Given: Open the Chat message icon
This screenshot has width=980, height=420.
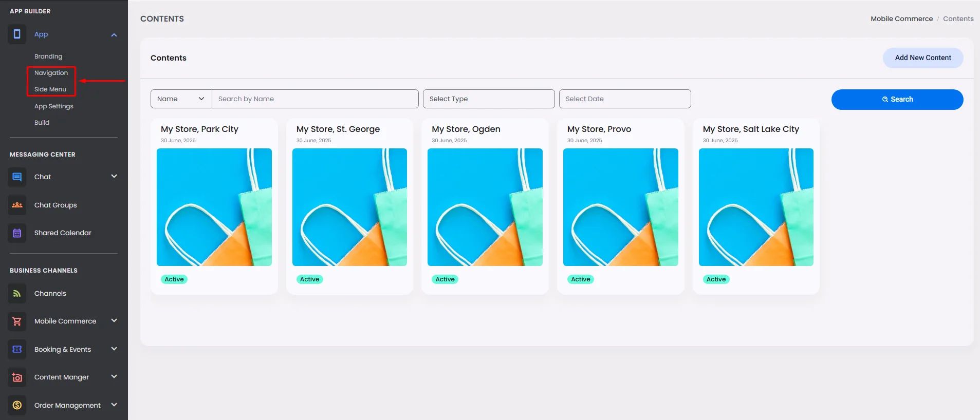Looking at the screenshot, I should (17, 177).
